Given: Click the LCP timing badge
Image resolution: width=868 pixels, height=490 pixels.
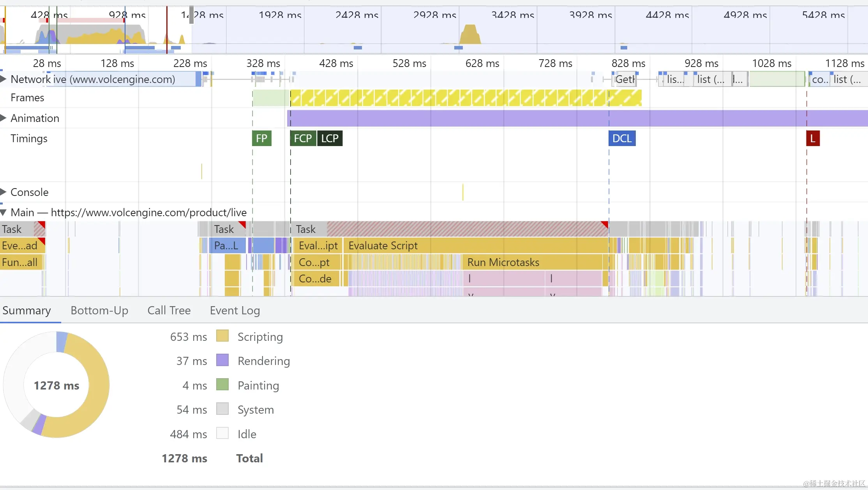Looking at the screenshot, I should [x=330, y=138].
